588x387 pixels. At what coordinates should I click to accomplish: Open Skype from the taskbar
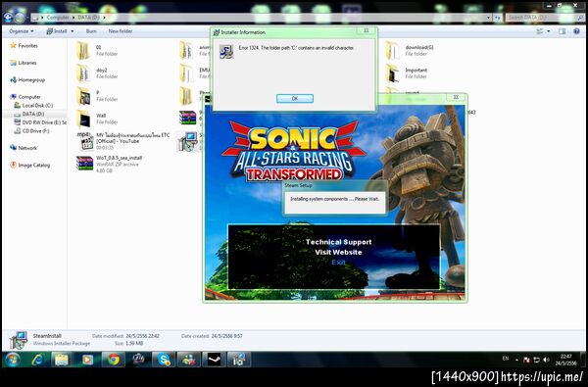tap(164, 360)
